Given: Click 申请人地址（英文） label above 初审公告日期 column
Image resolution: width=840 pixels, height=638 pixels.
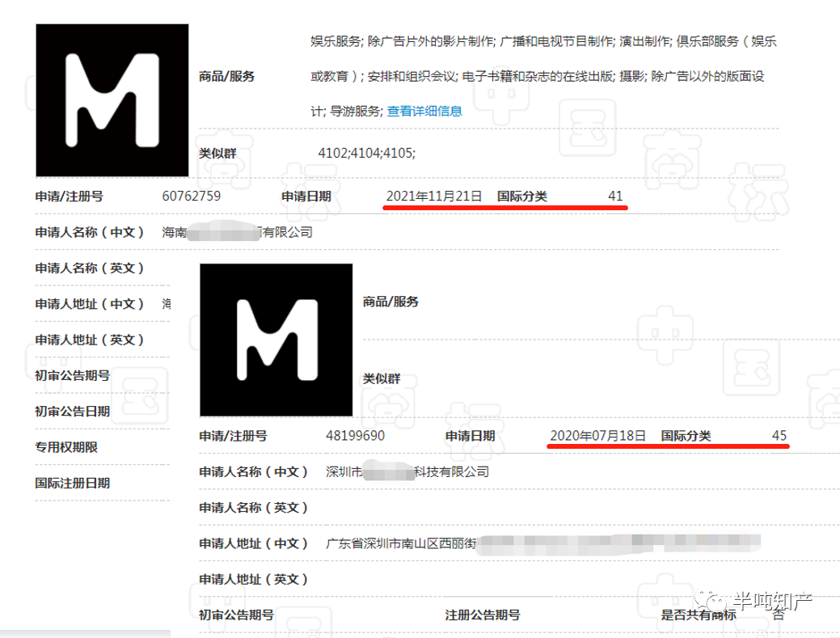Looking at the screenshot, I should [x=90, y=340].
